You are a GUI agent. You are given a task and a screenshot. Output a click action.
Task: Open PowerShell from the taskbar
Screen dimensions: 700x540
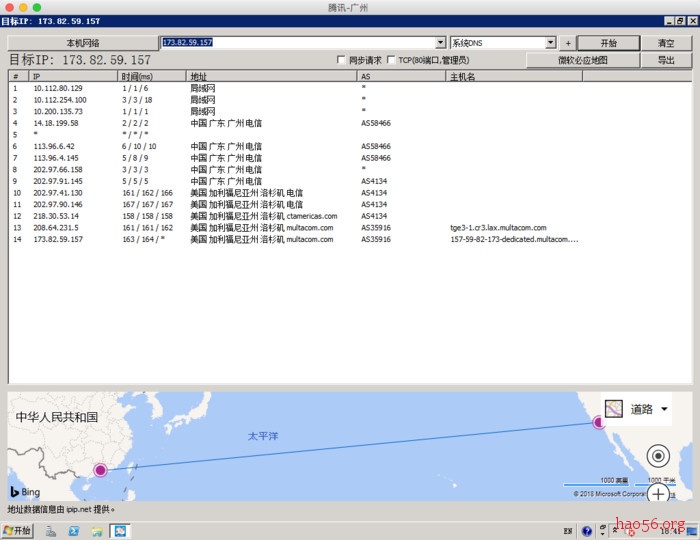(x=74, y=531)
